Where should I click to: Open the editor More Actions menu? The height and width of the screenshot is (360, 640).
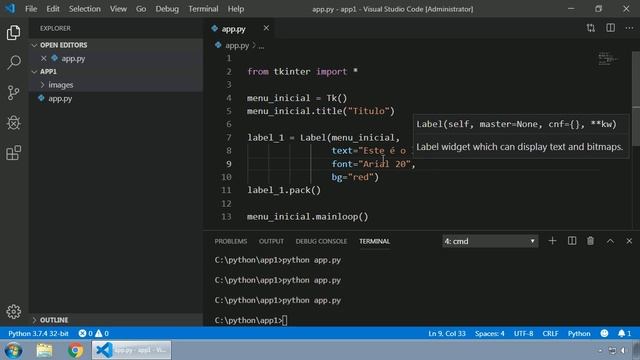pos(629,28)
